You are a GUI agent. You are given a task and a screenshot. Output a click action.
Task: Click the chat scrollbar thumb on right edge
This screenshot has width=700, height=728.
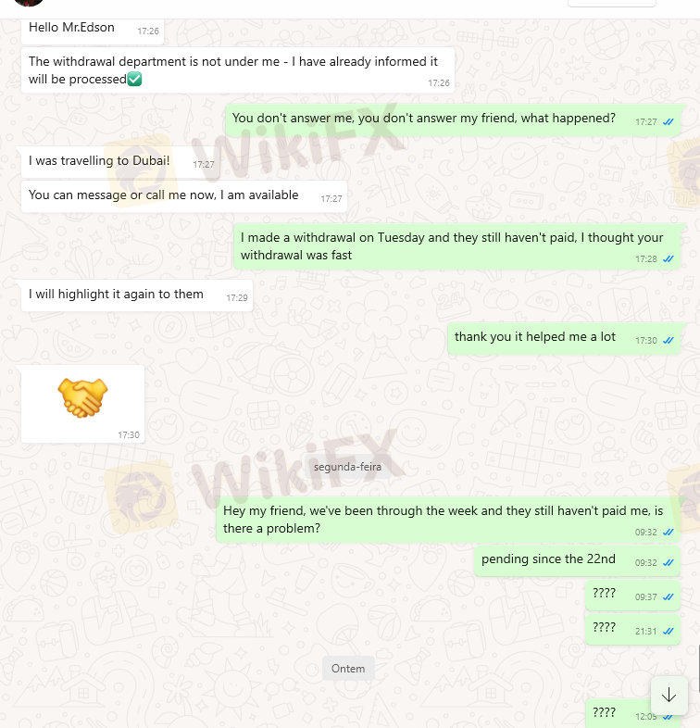(x=698, y=669)
